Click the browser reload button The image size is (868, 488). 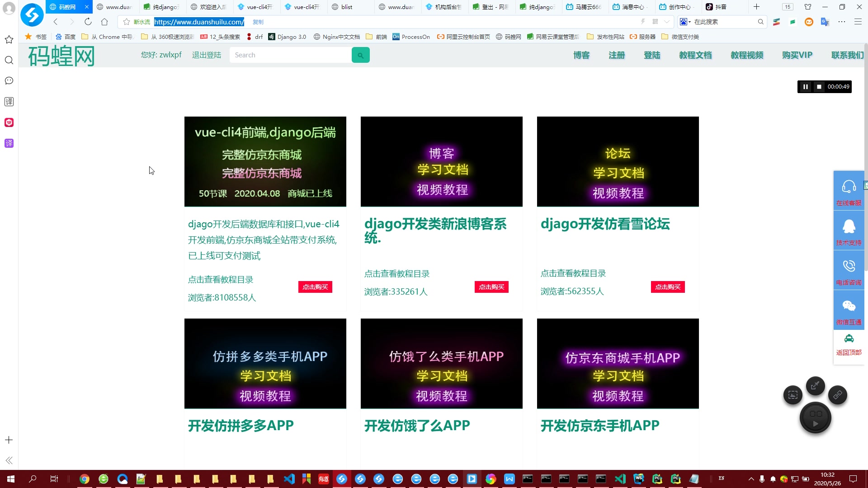[x=88, y=22]
